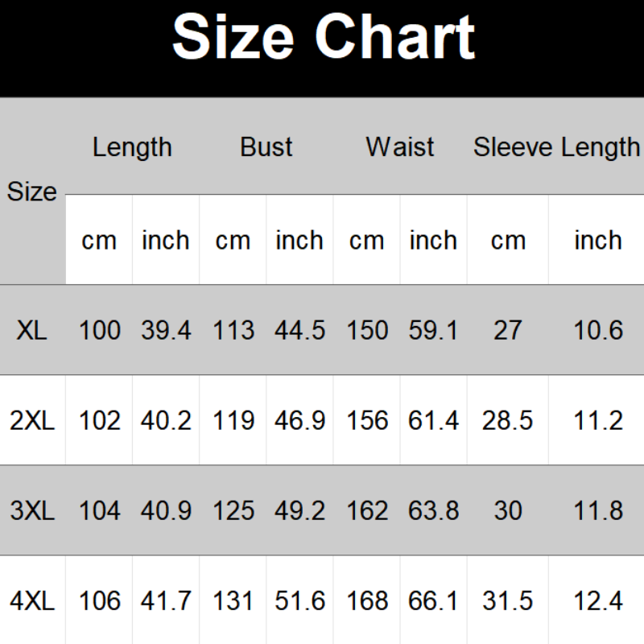The image size is (644, 644).
Task: Click the Sleeve Length column header
Action: [x=556, y=147]
